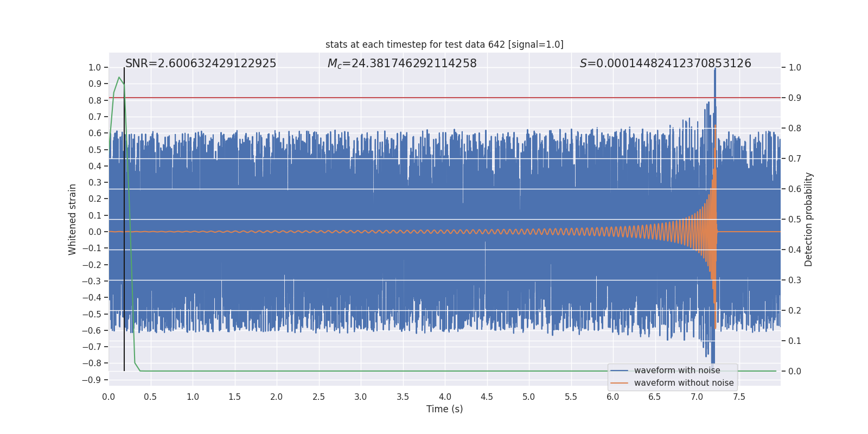The image size is (868, 434).
Task: Click the red horizontal threshold line
Action: 380,98
